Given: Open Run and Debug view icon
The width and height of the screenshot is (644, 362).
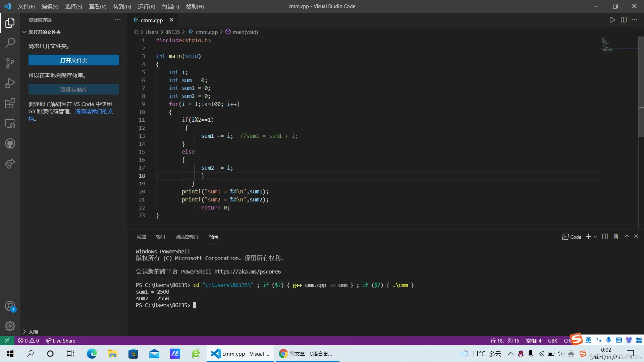Looking at the screenshot, I should pyautogui.click(x=10, y=83).
